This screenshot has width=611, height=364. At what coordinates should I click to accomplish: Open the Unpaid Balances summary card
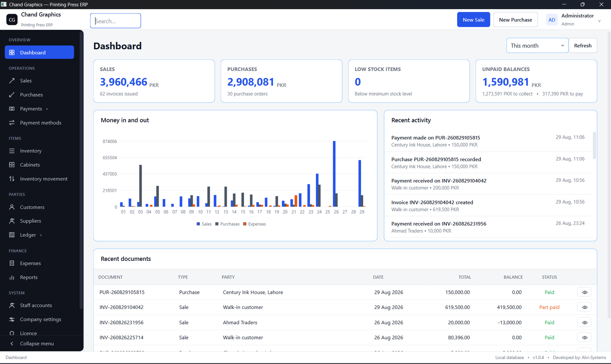coord(536,81)
